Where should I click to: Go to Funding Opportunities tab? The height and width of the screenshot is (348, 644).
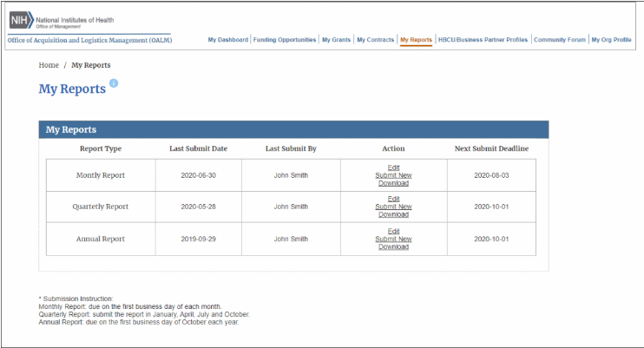(285, 40)
